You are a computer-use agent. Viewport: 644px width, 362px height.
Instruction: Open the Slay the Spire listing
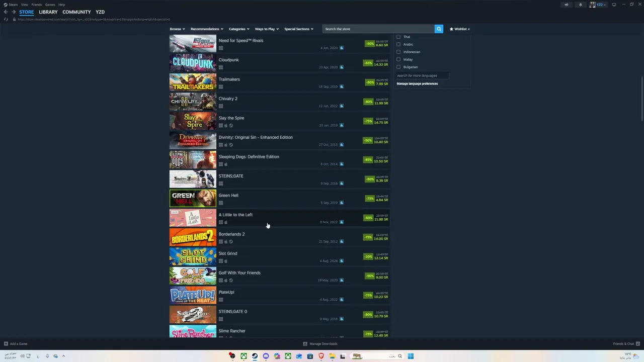[x=280, y=121]
